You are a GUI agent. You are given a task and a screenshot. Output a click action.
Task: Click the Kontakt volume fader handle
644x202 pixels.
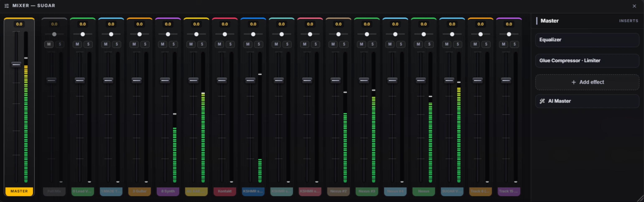pyautogui.click(x=222, y=80)
